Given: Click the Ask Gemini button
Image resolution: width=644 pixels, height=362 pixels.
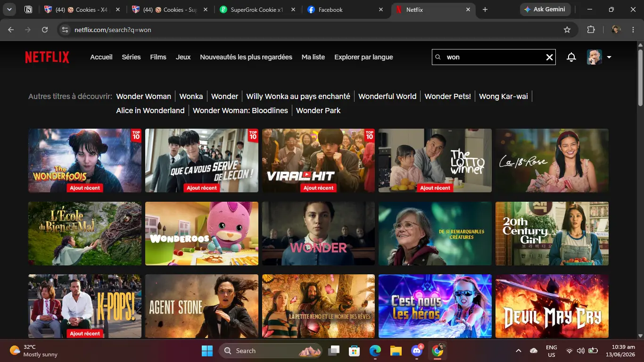Looking at the screenshot, I should pos(545,9).
